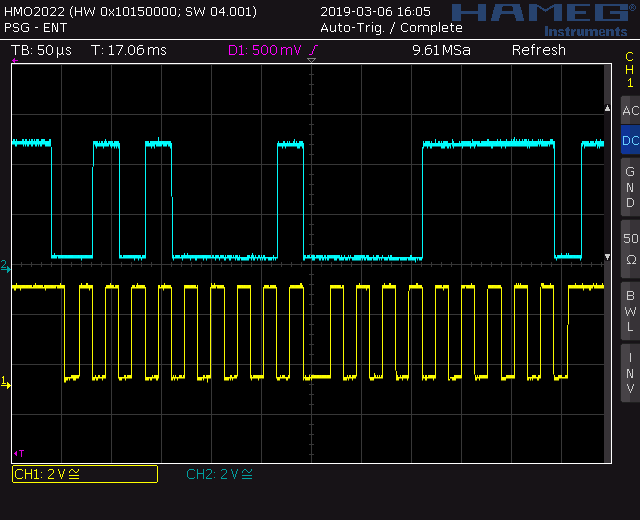Screen dimensions: 640x520
Task: Click the CH1 vertical menu title
Action: tap(630, 69)
